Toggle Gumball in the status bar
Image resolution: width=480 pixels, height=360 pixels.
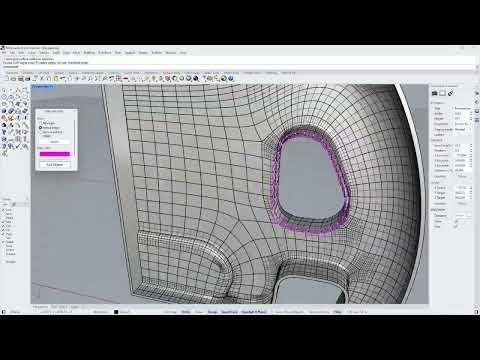[x=254, y=312]
